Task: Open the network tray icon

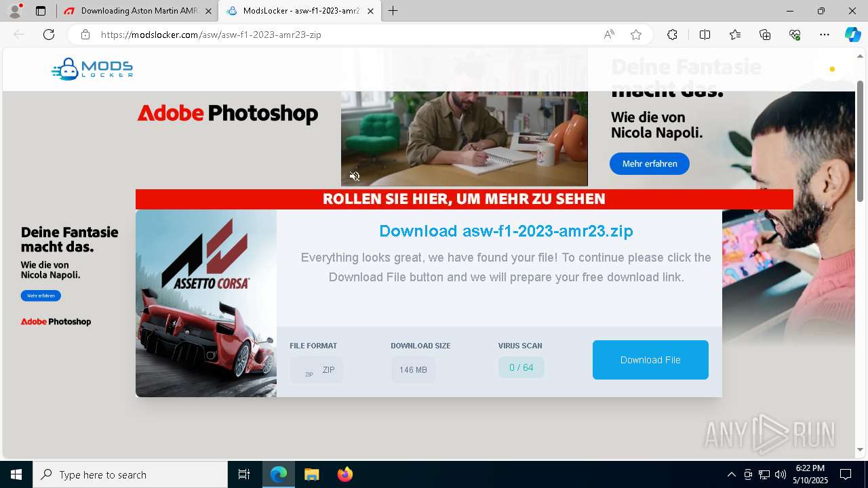Action: 764,474
